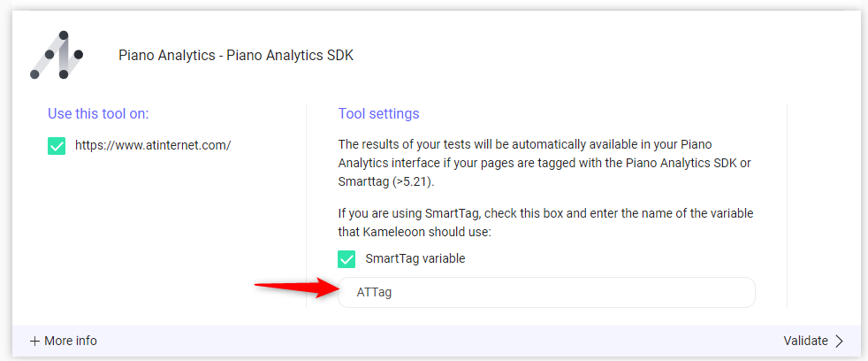Click the "More info" label text
The height and width of the screenshot is (361, 868).
[x=71, y=341]
